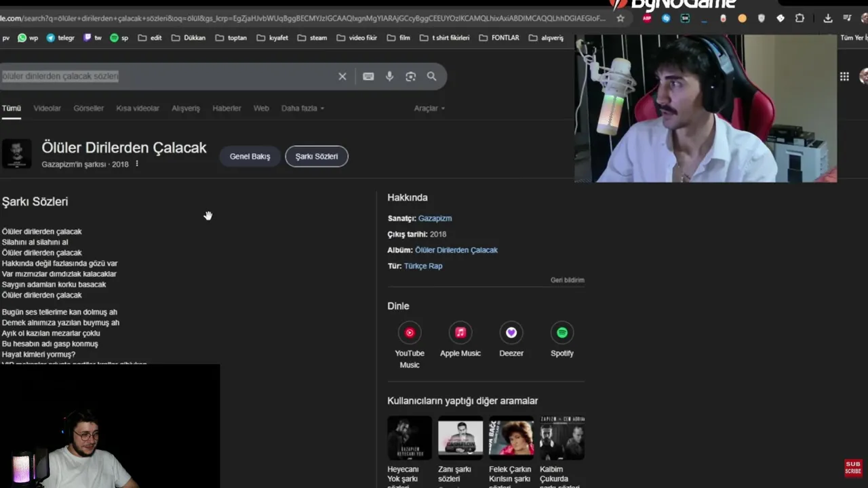The image size is (868, 488).
Task: Click the magnifier search button
Action: [x=431, y=77]
